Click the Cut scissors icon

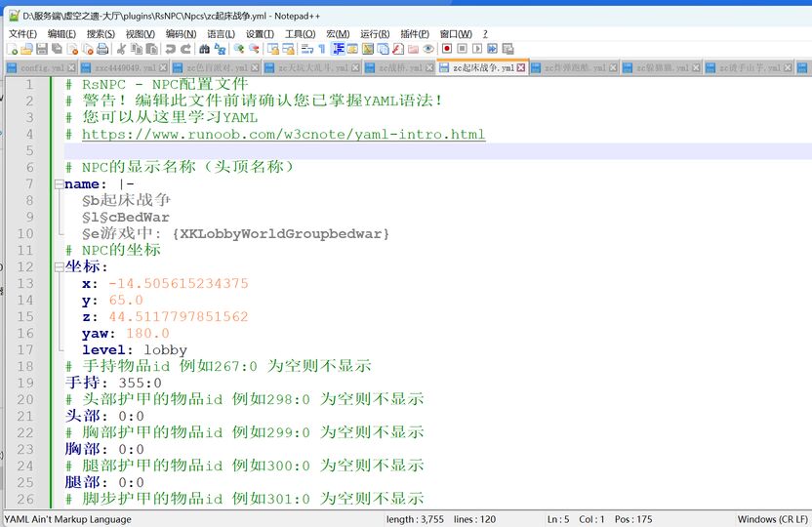coord(121,49)
